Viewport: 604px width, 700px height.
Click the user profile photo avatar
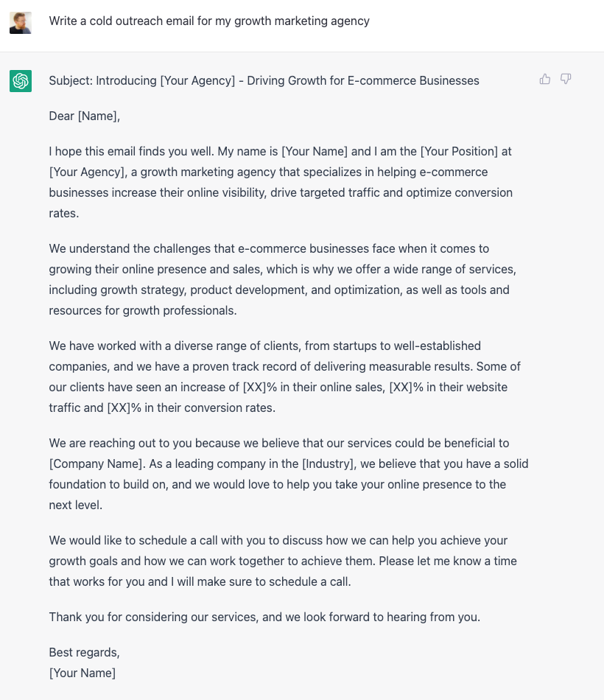point(21,22)
